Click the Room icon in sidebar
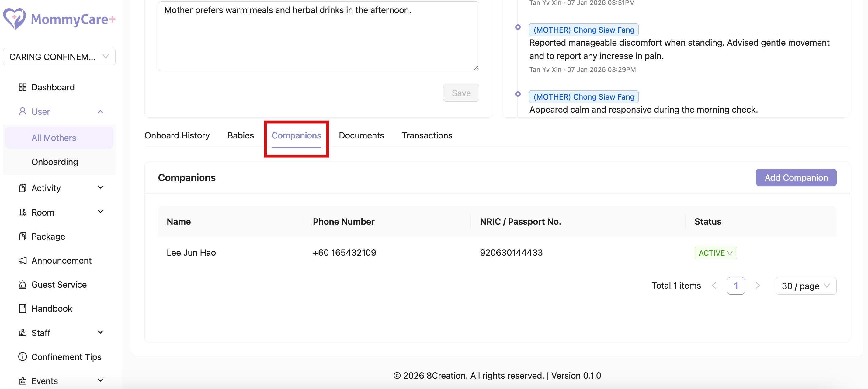868x389 pixels. click(x=23, y=212)
